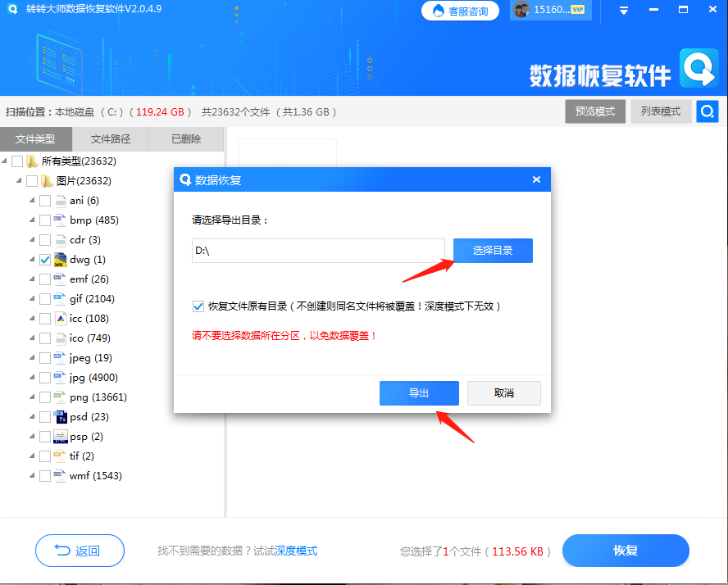
Task: Collapse the 图片 tree node
Action: 20,180
